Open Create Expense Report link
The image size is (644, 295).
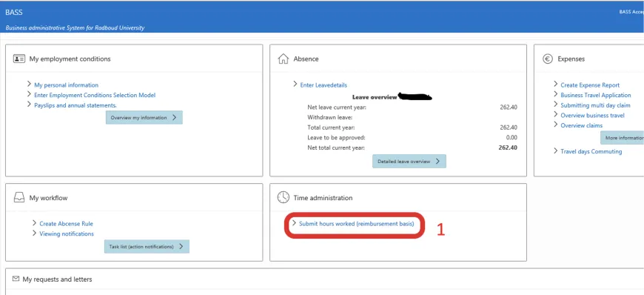pos(590,85)
